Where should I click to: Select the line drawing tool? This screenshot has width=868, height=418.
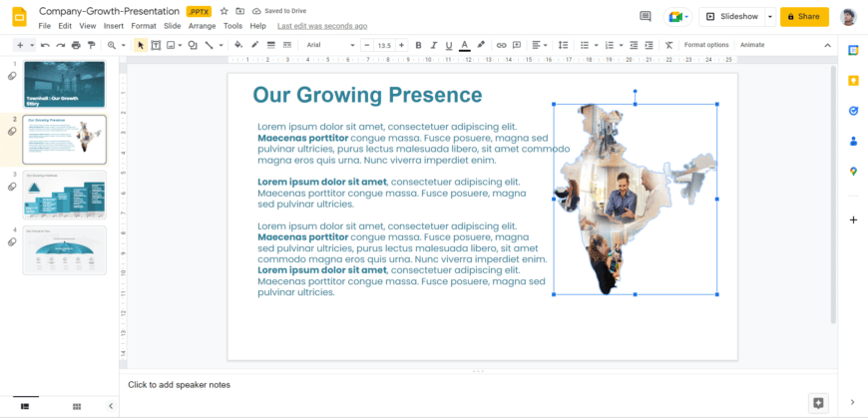point(210,45)
